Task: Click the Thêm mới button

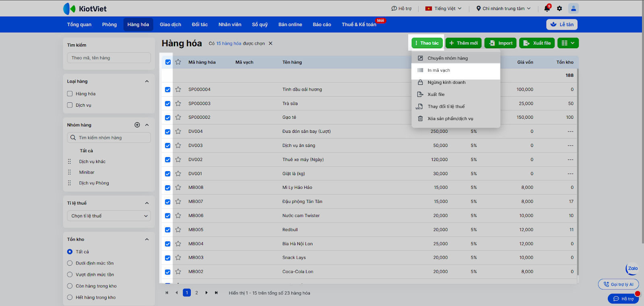Action: 464,43
